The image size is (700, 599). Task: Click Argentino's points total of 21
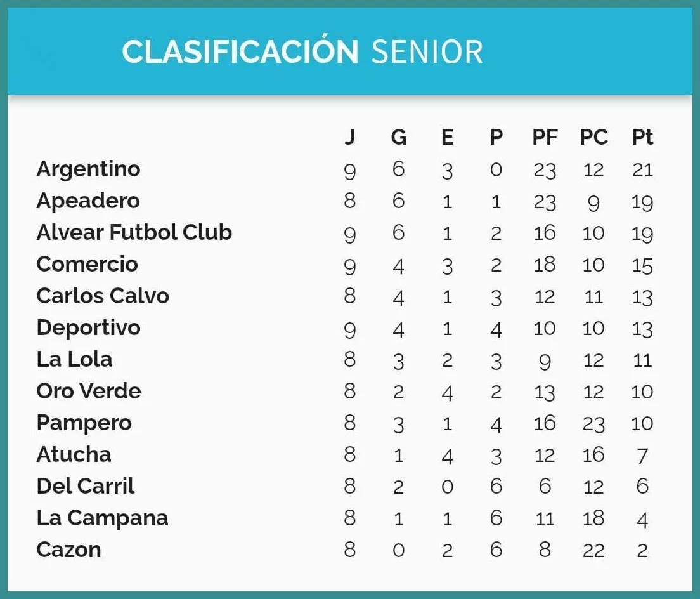(642, 170)
